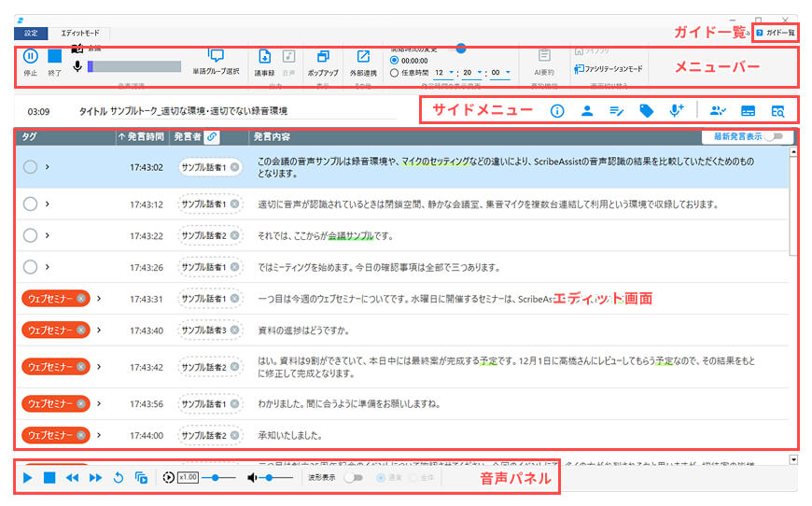Select the tag circle for the 17:43:26 row
Image resolution: width=812 pixels, height=506 pixels.
pos(31,267)
